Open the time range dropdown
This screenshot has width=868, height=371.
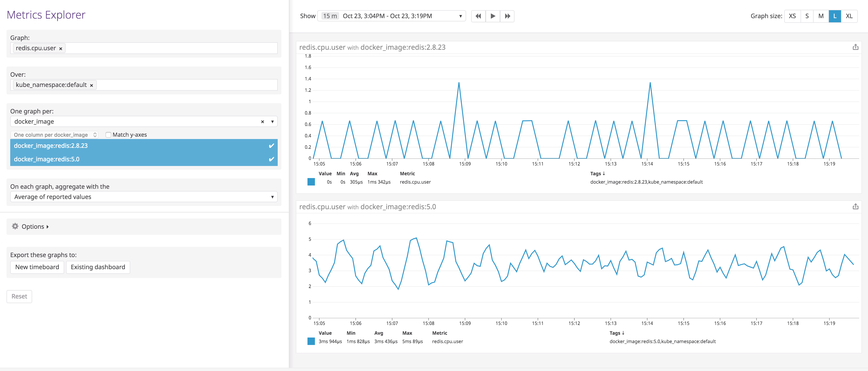pos(460,16)
